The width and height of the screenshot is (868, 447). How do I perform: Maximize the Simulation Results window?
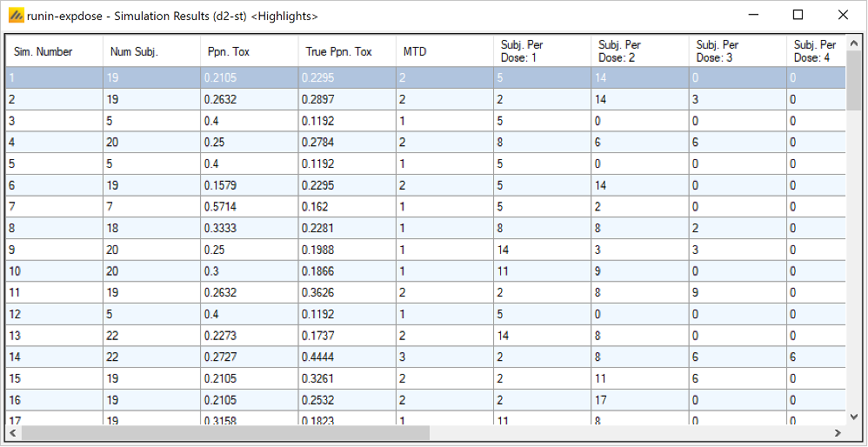(798, 15)
